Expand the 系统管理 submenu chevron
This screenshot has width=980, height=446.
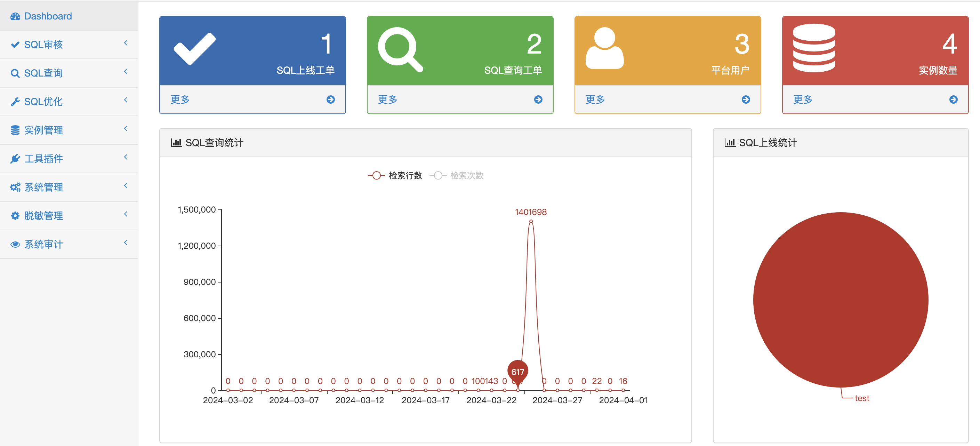coord(126,186)
